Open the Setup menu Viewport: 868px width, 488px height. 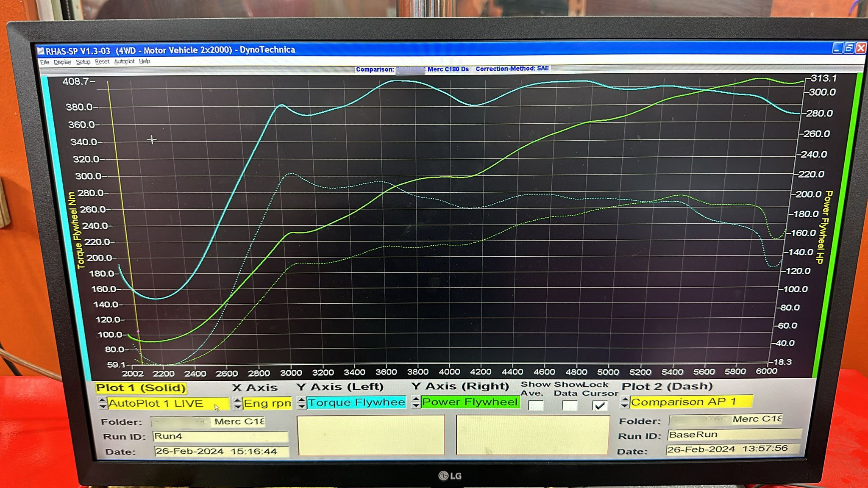click(x=83, y=62)
